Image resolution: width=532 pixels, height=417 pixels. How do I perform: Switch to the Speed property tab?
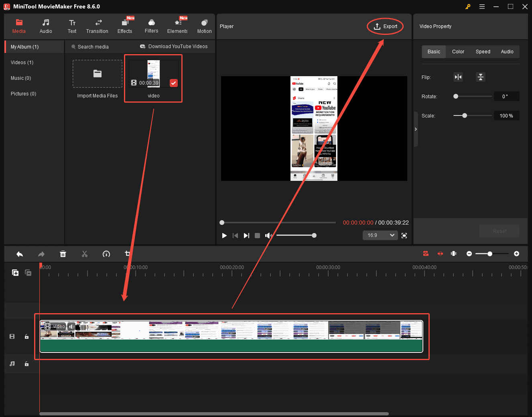coord(483,52)
